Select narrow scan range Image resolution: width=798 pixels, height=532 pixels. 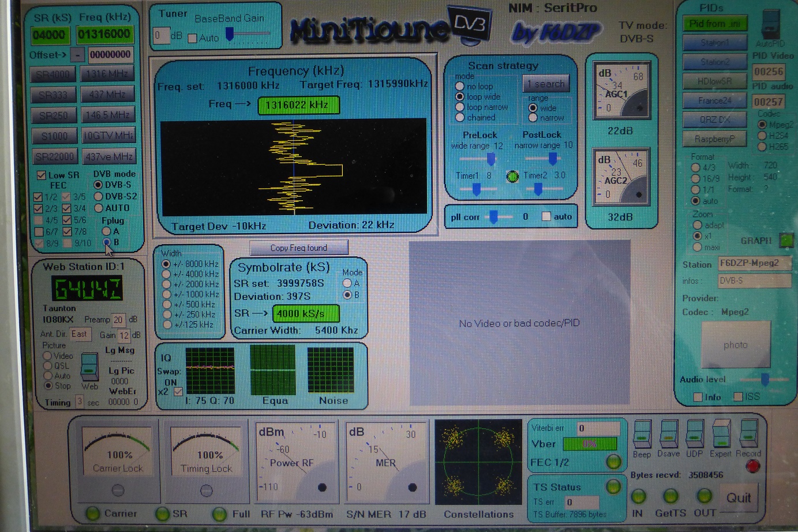click(x=533, y=118)
